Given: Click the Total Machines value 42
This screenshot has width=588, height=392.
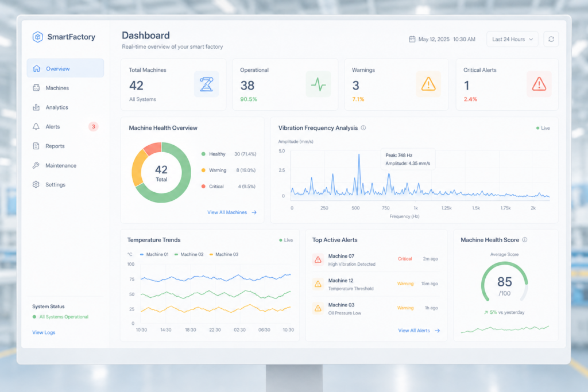Looking at the screenshot, I should [136, 86].
